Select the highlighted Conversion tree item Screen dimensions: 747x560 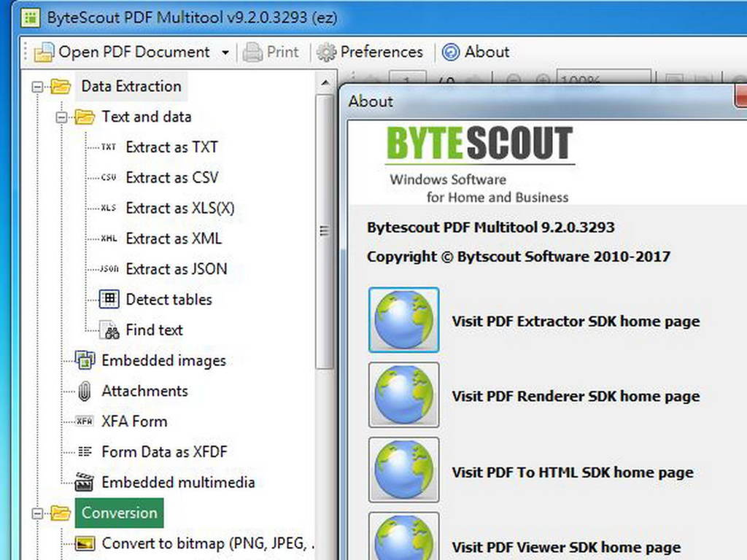[119, 513]
